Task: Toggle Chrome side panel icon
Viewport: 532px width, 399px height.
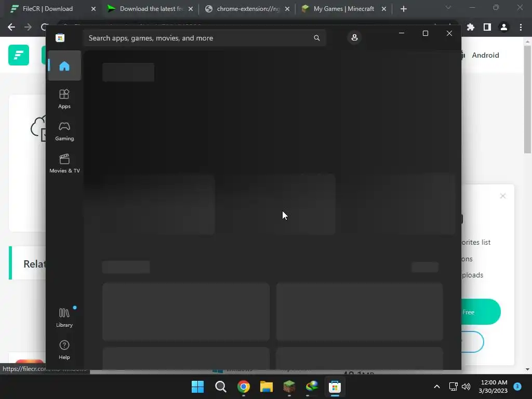Action: coord(487,27)
